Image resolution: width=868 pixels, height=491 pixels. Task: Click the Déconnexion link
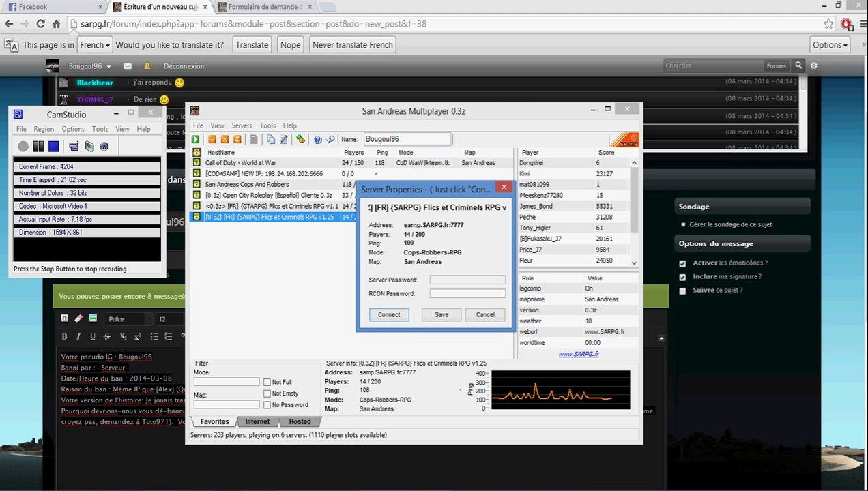(x=184, y=66)
